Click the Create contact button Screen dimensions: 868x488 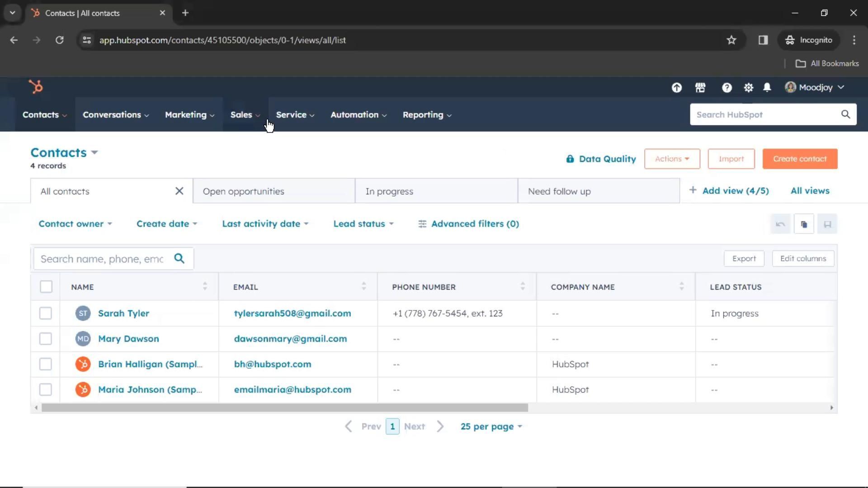[799, 159]
